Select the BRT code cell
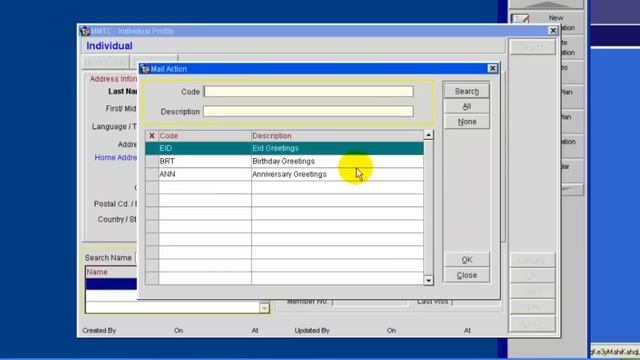Image resolution: width=640 pixels, height=360 pixels. point(204,161)
